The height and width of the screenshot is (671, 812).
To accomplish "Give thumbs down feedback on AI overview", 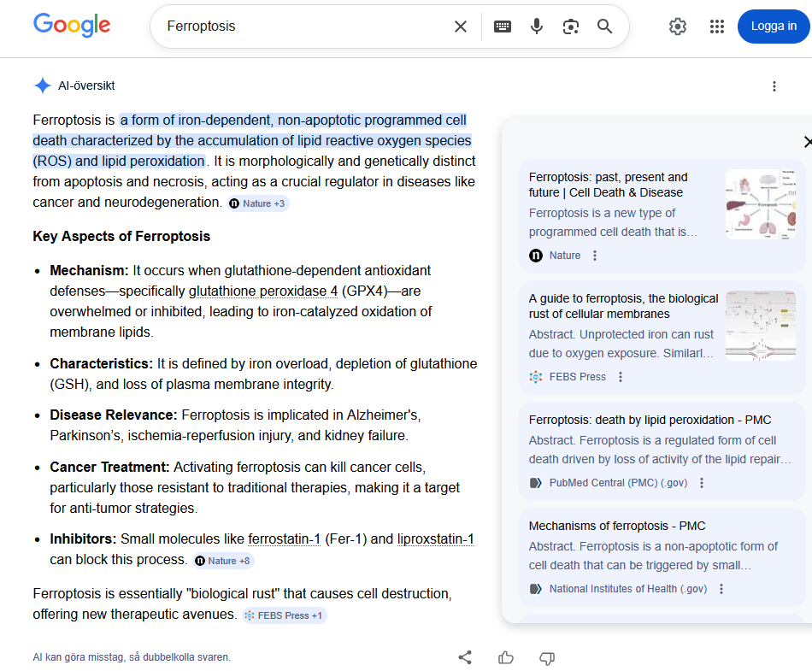I will [x=547, y=658].
